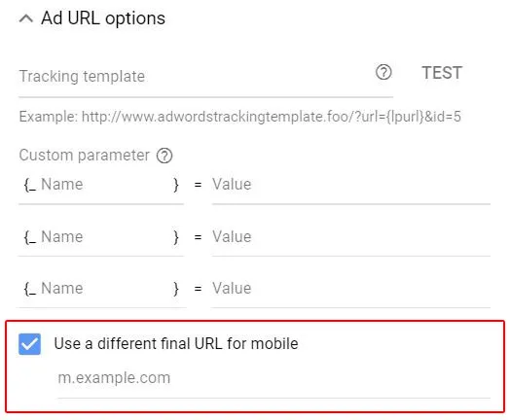The width and height of the screenshot is (510, 420).
Task: Uncheck the different final URL for mobile checkbox
Action: 29,344
